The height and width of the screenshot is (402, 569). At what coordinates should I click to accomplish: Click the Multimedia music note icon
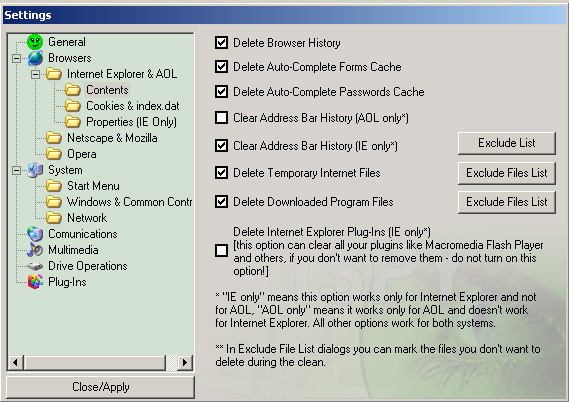[x=35, y=250]
